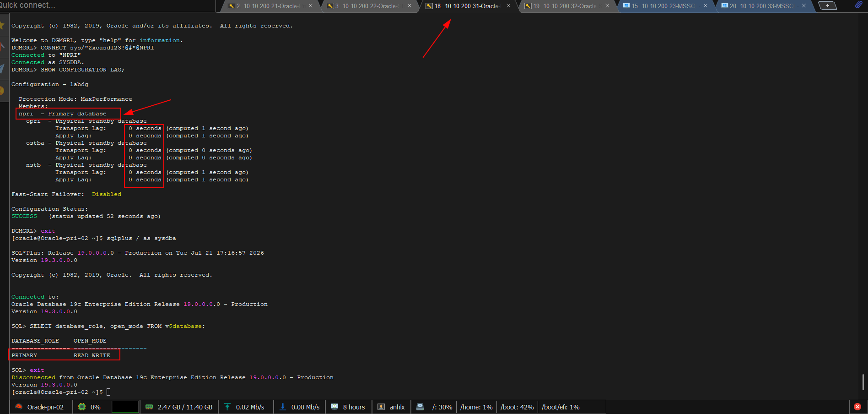
Task: Click the '0.00 Mb/s' download value
Action: (x=305, y=407)
